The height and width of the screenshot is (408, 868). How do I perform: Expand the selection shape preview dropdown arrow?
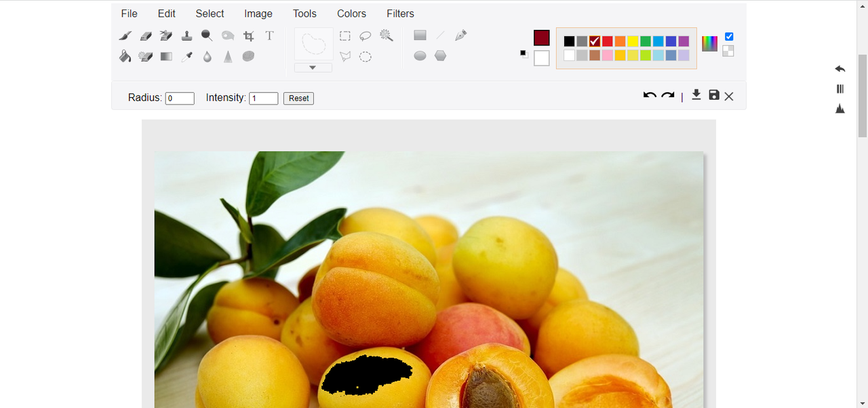(313, 68)
